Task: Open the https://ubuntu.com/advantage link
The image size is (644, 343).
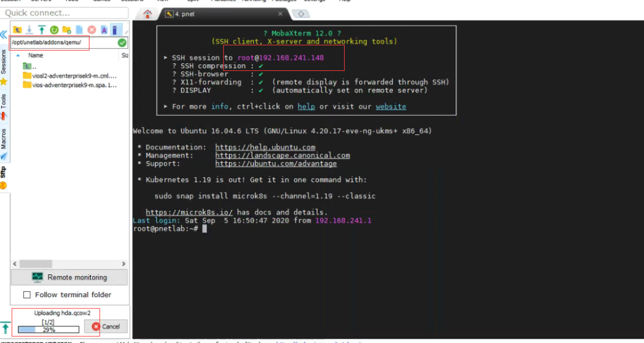Action: 276,163
